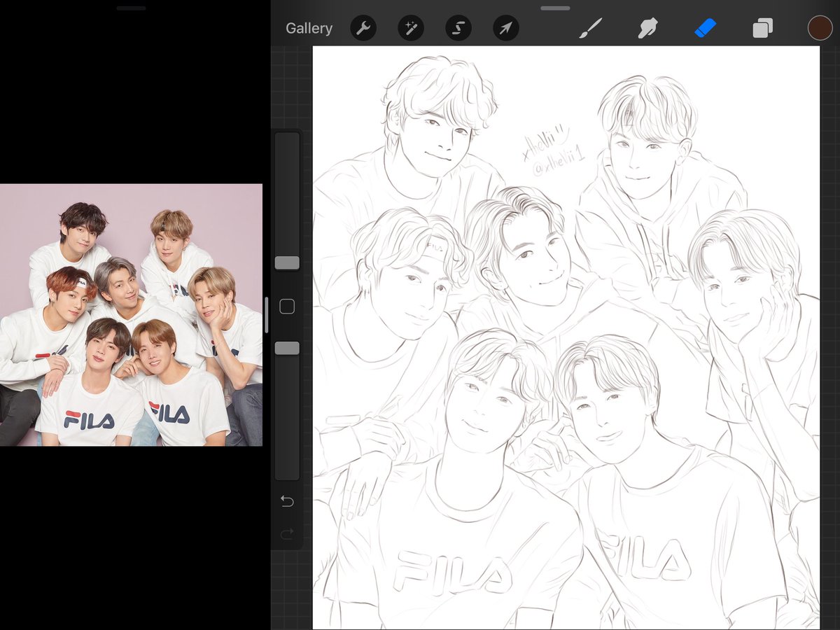The width and height of the screenshot is (840, 630).
Task: Redo the last undone stroke
Action: [x=287, y=533]
